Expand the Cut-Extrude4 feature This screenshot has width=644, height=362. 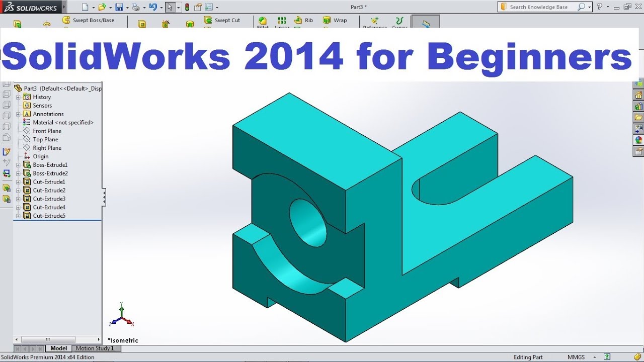(x=18, y=208)
